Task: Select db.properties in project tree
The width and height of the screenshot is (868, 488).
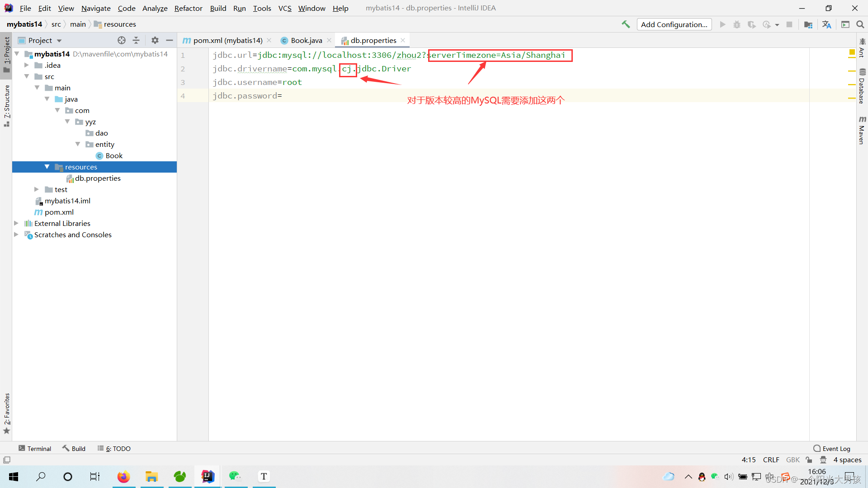Action: point(98,178)
